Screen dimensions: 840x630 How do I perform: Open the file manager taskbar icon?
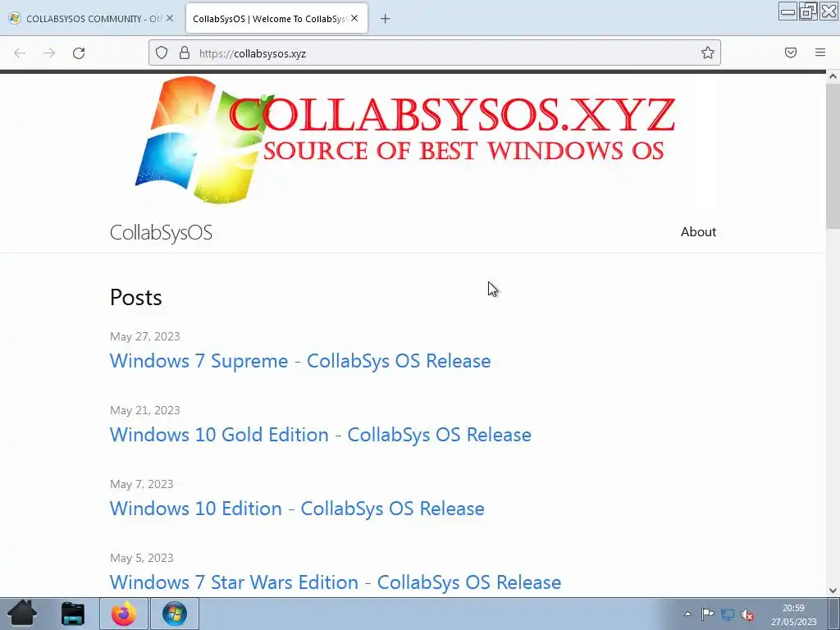[x=72, y=614]
